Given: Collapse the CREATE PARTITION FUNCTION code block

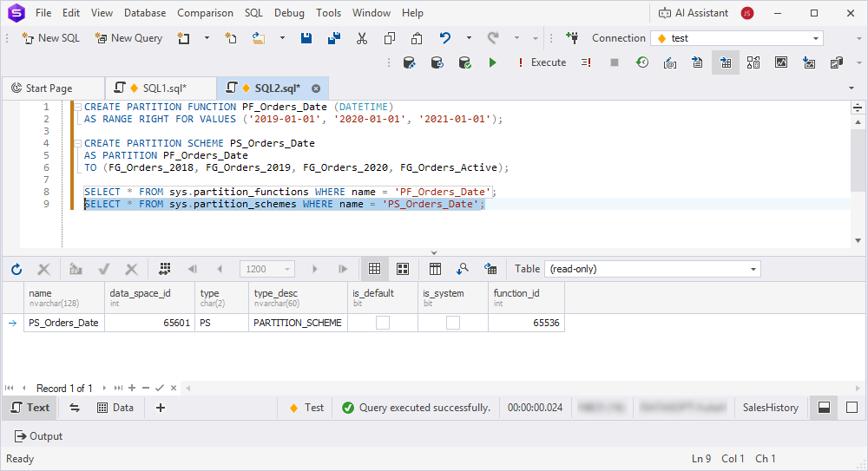Looking at the screenshot, I should pos(78,107).
